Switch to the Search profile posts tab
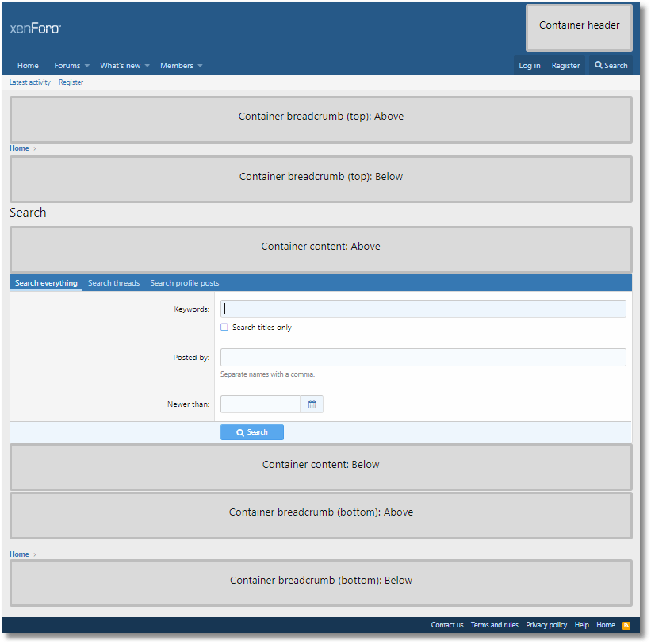The height and width of the screenshot is (644, 651). click(184, 283)
